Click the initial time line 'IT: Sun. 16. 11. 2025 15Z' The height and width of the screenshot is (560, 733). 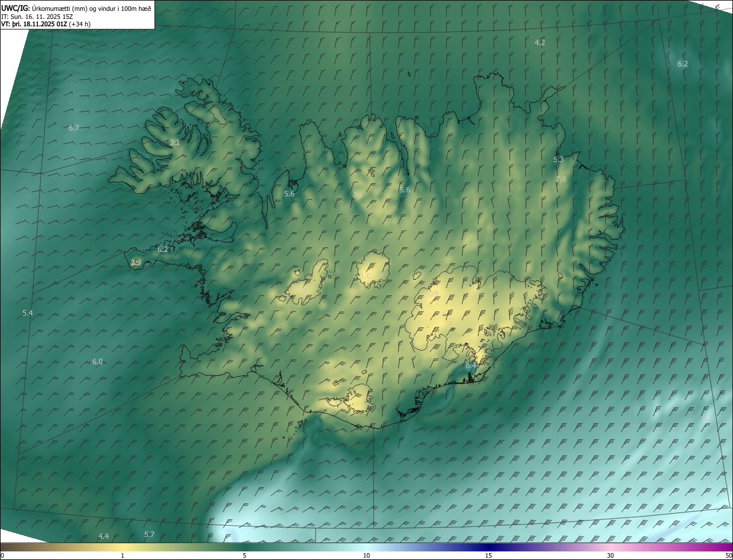pos(37,16)
